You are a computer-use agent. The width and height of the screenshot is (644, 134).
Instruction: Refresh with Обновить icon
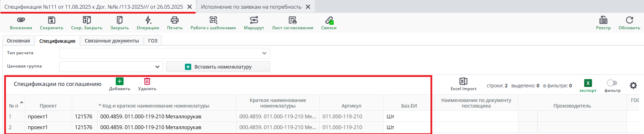(629, 20)
